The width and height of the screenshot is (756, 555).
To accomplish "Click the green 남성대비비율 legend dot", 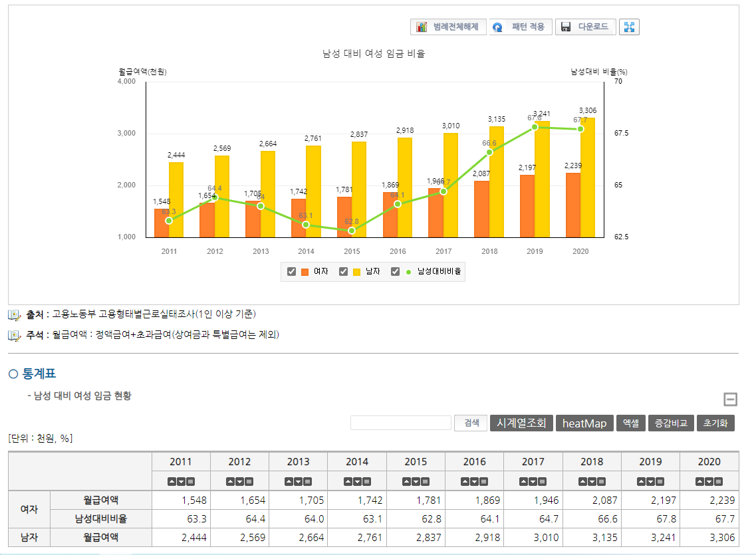I will [408, 273].
